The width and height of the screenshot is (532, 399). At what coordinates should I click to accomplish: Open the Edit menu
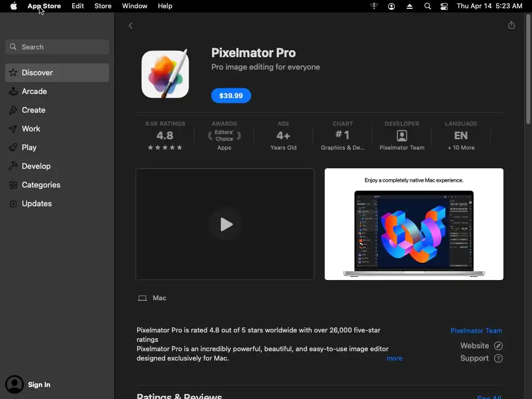click(78, 6)
